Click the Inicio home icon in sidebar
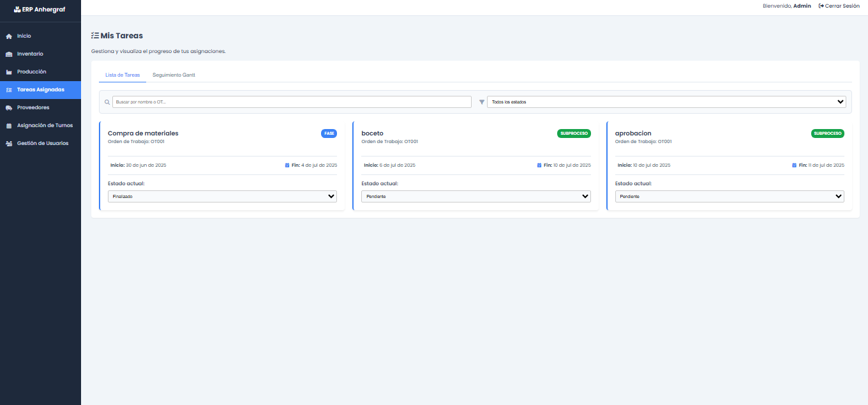 [9, 36]
